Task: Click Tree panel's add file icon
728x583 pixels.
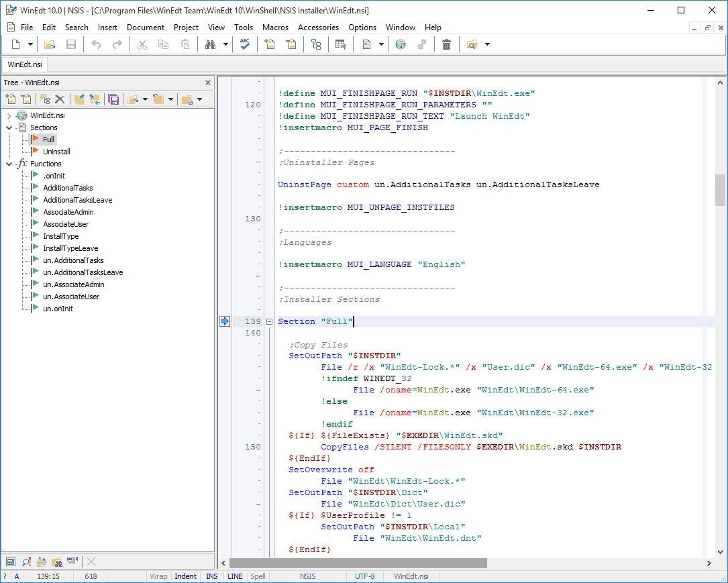Action: click(10, 99)
